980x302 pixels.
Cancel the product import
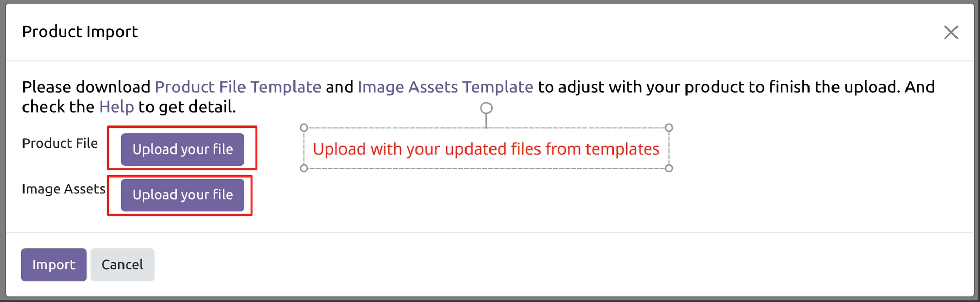[122, 265]
